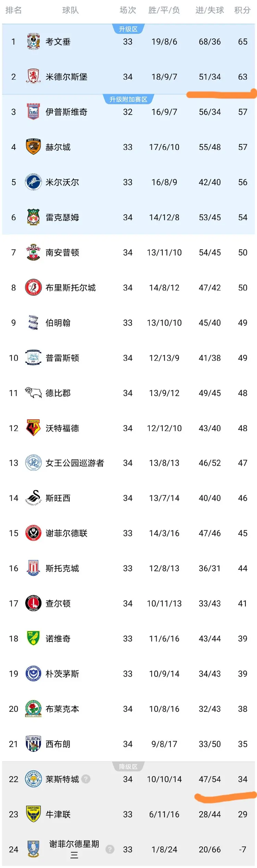Image resolution: width=257 pixels, height=868 pixels.
Task: Click the 进/失球 column header
Action: (x=210, y=10)
